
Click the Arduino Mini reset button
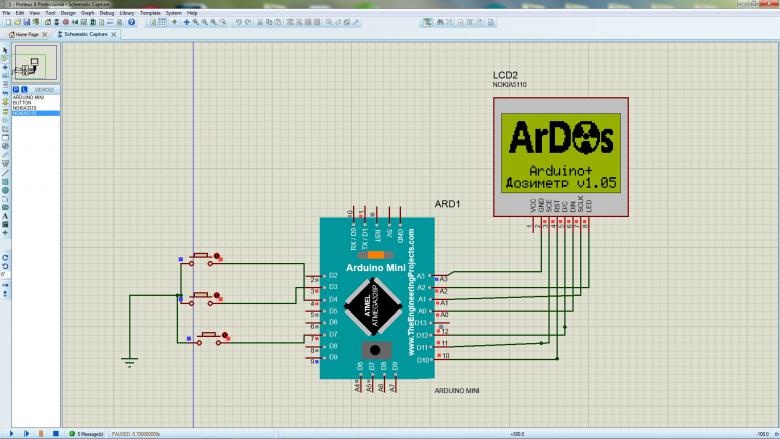(375, 350)
